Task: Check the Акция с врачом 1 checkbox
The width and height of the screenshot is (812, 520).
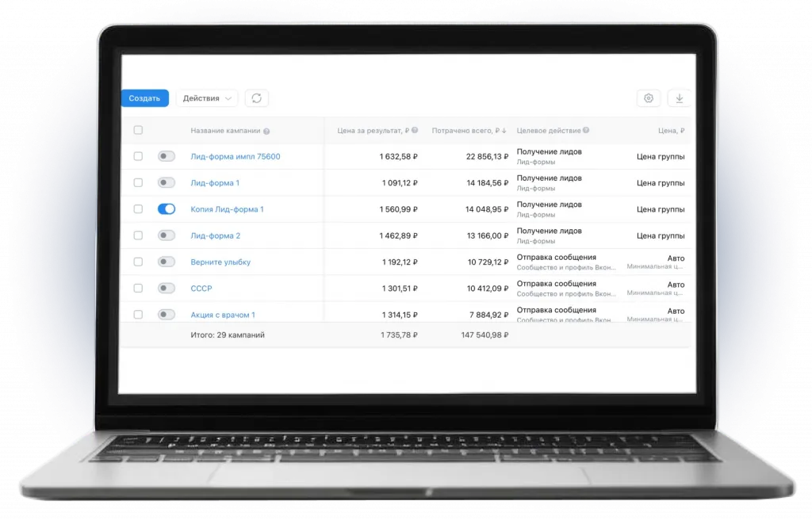Action: coord(138,315)
